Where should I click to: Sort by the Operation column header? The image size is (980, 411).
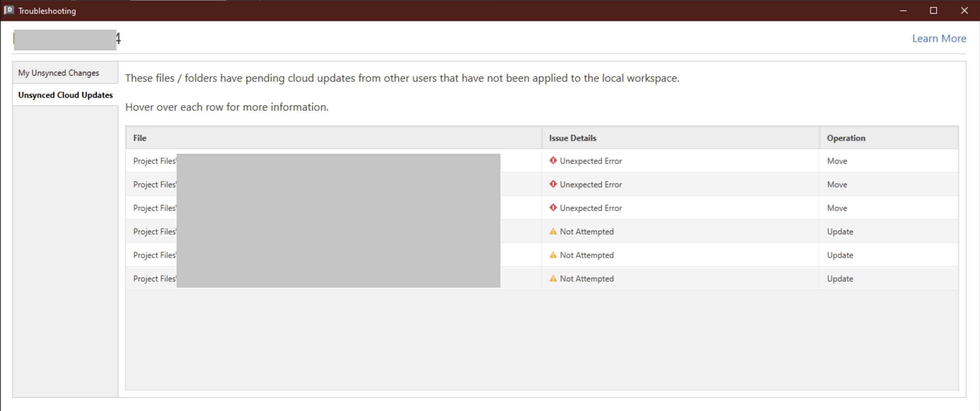pyautogui.click(x=846, y=138)
